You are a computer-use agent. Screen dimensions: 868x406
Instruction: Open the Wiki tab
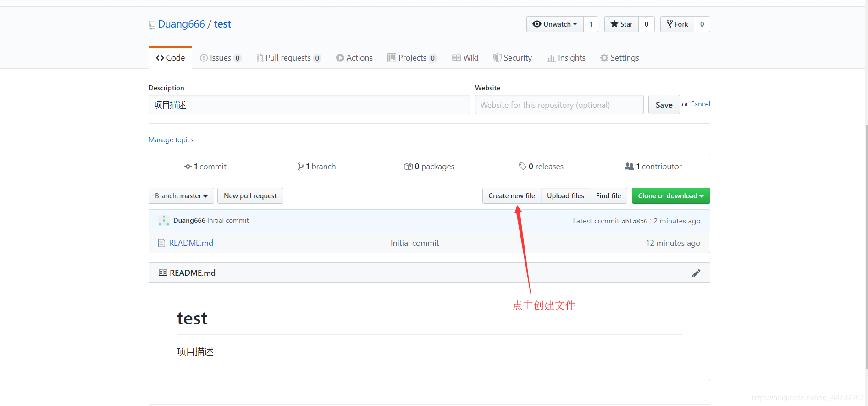465,58
